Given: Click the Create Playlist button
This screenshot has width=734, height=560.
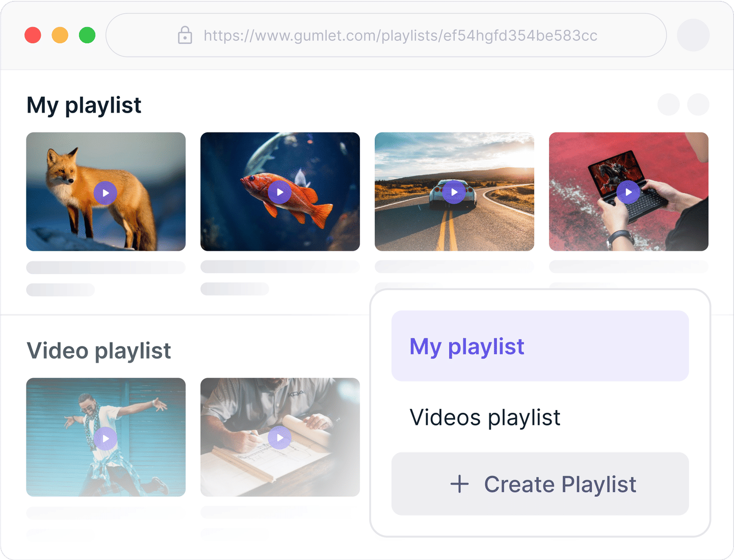Looking at the screenshot, I should tap(539, 484).
